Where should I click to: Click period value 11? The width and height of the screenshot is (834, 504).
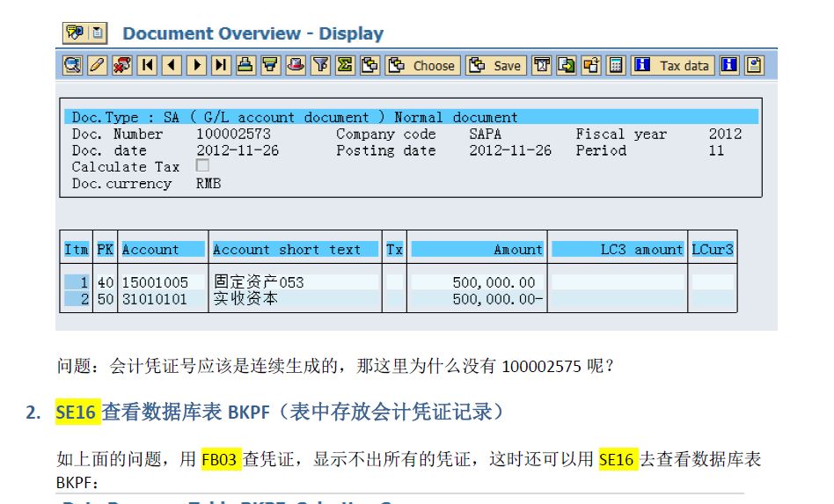click(716, 150)
